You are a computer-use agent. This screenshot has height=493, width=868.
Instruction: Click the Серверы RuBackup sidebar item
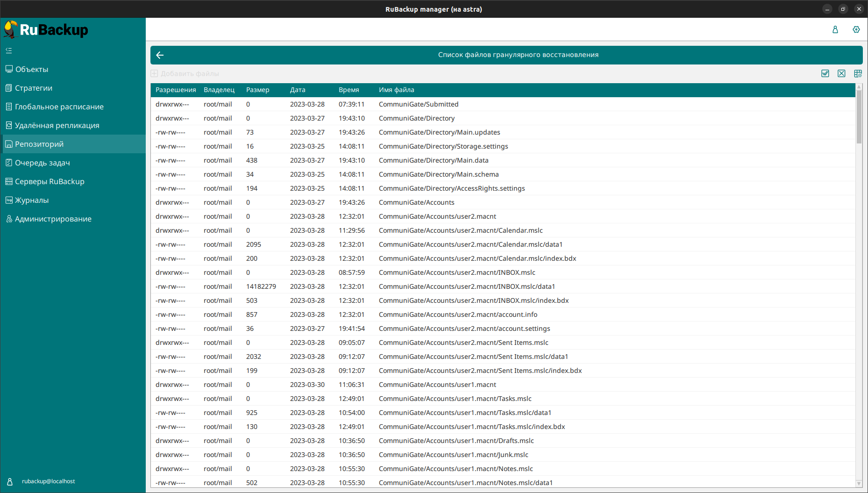click(x=50, y=181)
